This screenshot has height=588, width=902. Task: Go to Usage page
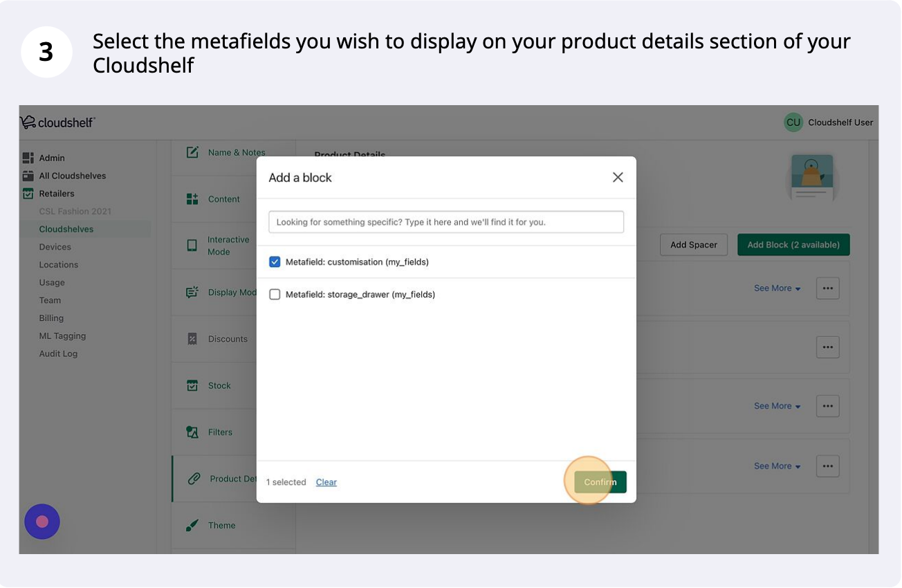52,282
